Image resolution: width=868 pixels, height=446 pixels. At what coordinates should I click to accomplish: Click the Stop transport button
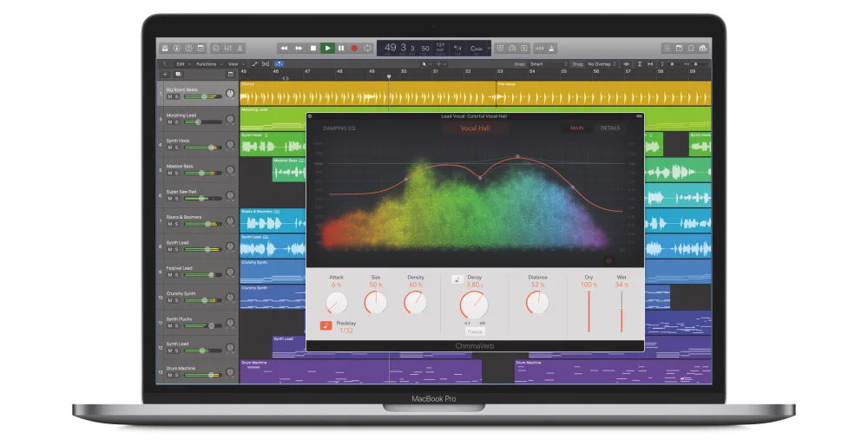point(312,48)
